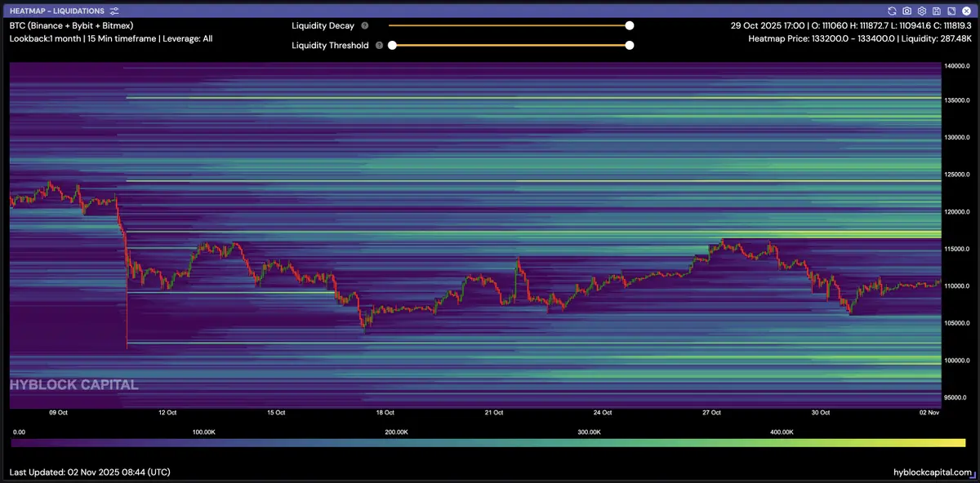Click the BTC (Binance + Bybit + Bitmex) label
The image size is (980, 483).
click(x=71, y=25)
